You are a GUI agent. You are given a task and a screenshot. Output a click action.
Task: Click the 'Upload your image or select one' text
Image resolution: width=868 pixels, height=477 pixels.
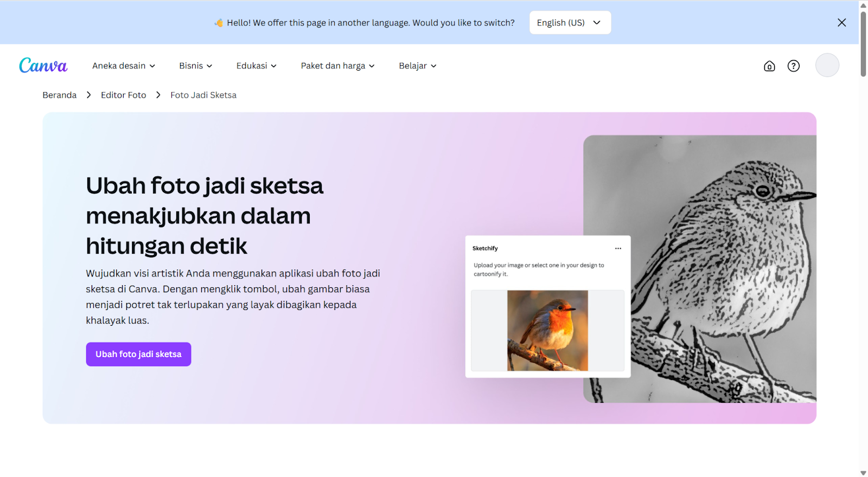coord(539,269)
